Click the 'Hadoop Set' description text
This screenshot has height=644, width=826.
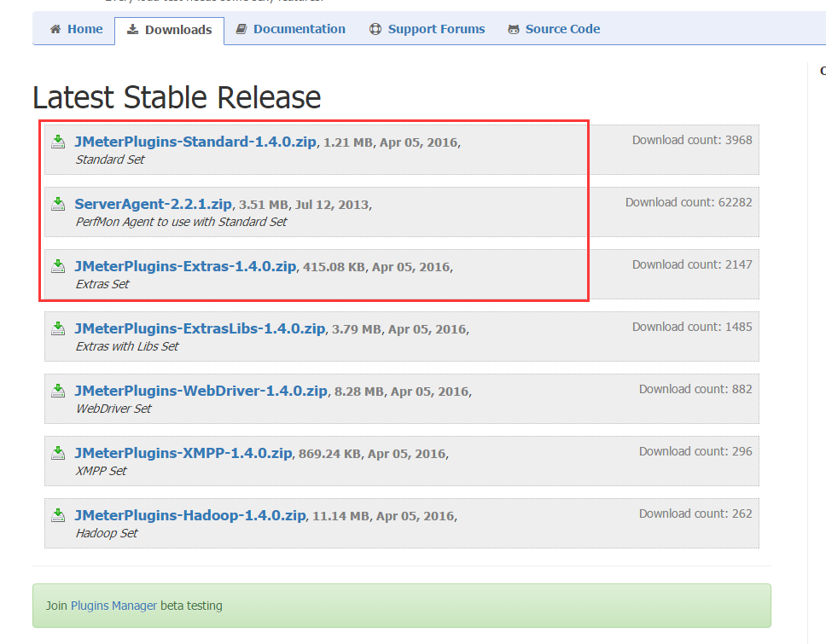click(x=107, y=533)
